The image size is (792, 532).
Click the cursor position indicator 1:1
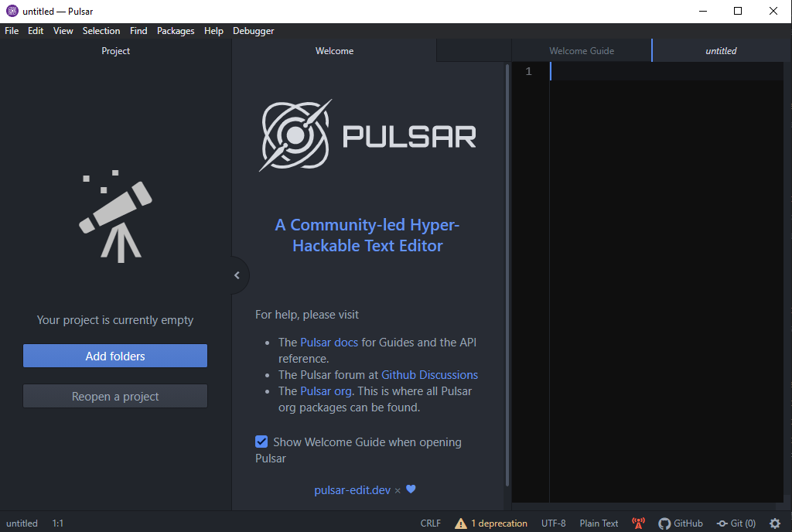(x=57, y=523)
